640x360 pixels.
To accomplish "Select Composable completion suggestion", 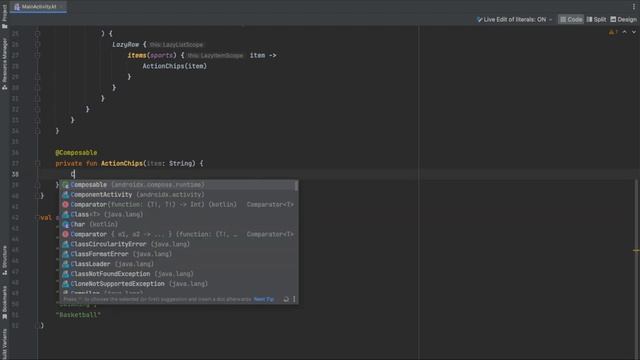I will coord(177,185).
